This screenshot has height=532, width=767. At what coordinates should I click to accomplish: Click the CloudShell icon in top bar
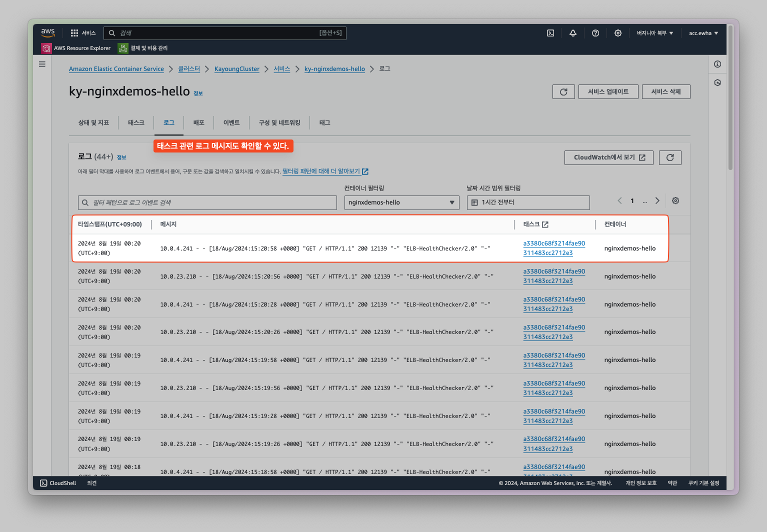click(x=550, y=33)
